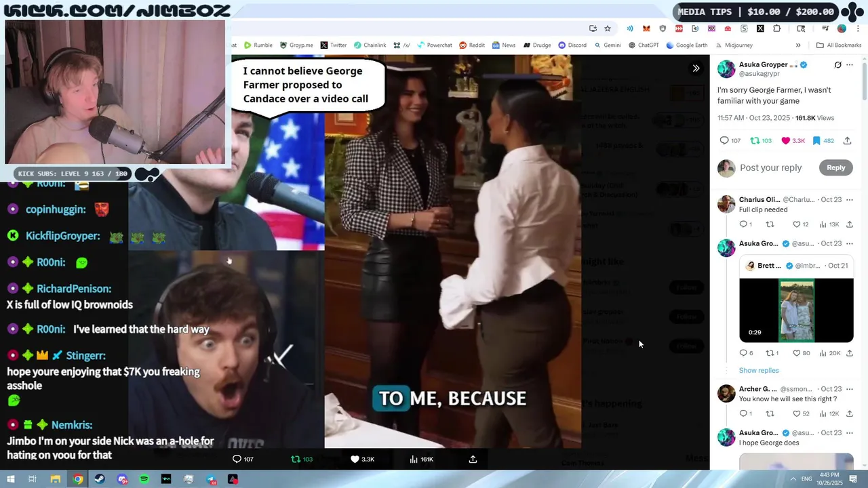Click the Grok icon beside Asuka Groyper's name
This screenshot has width=868, height=488.
click(837, 65)
